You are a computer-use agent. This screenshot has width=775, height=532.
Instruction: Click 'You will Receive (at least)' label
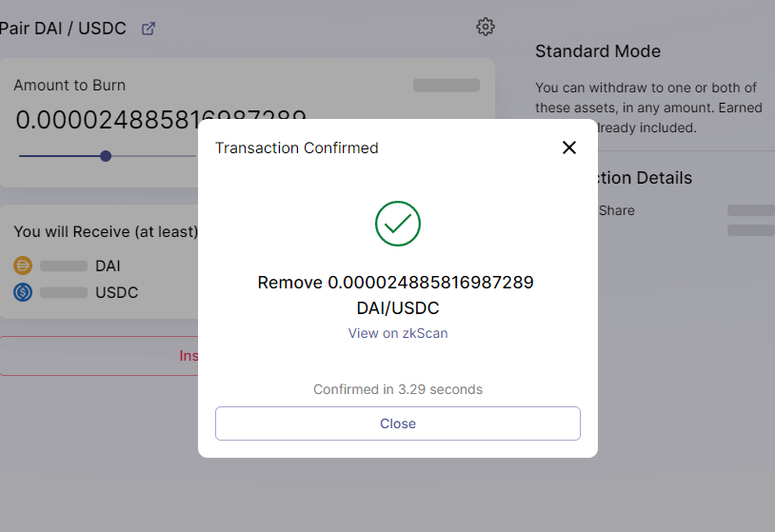click(106, 231)
